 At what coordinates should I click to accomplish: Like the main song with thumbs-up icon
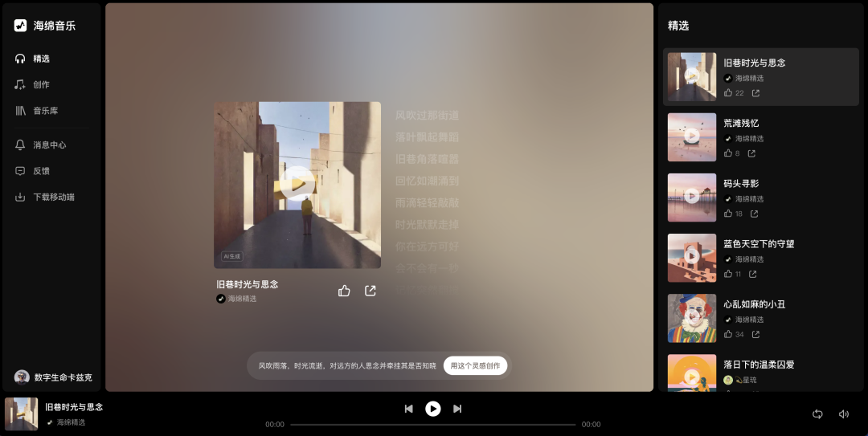pos(344,291)
